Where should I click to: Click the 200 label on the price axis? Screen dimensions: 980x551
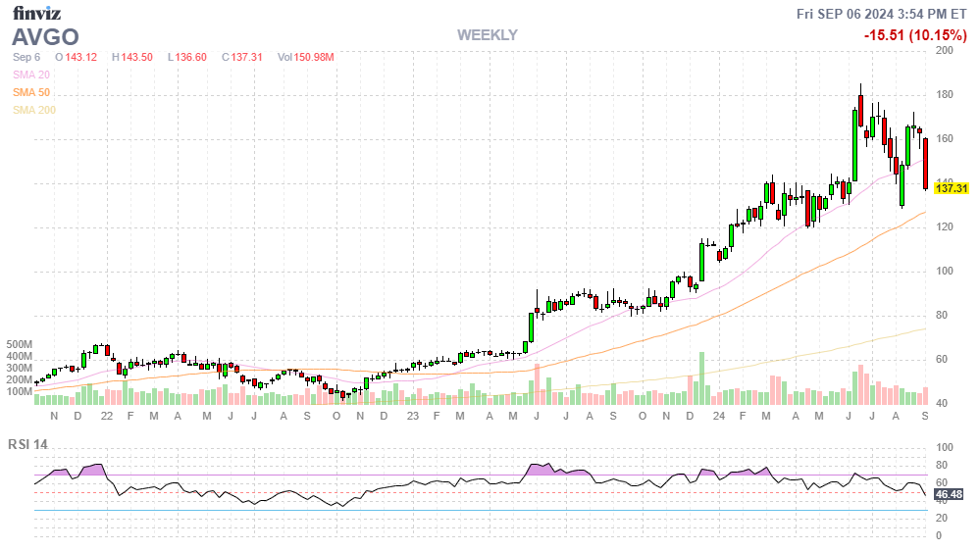click(x=946, y=50)
